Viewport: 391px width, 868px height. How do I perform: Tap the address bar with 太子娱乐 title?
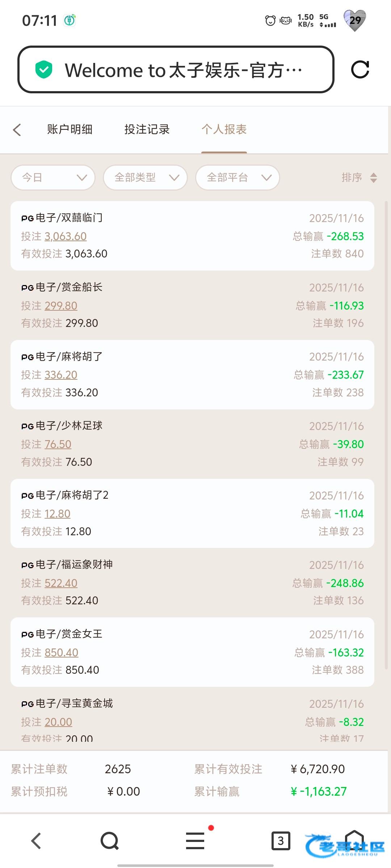click(176, 69)
